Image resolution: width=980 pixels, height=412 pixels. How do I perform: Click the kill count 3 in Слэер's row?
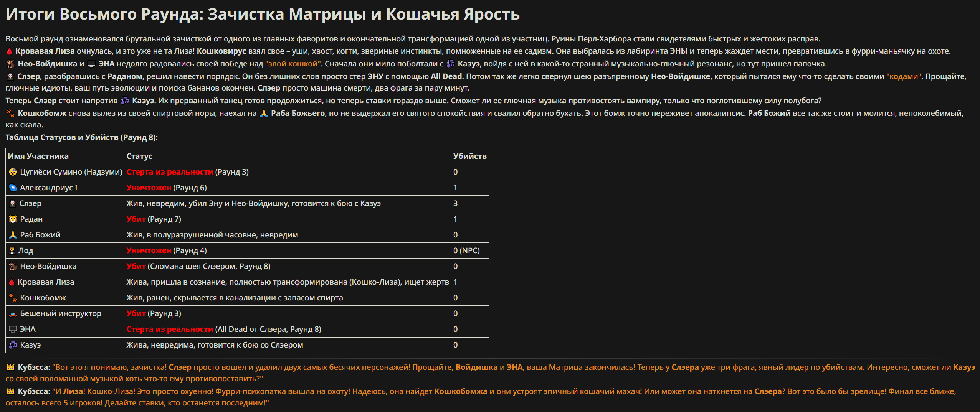coord(456,203)
